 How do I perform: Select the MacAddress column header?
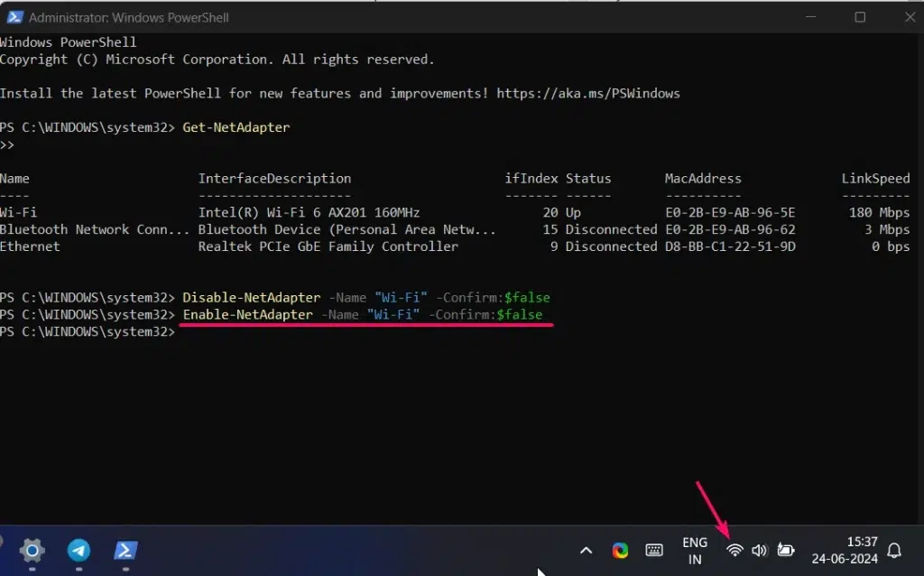tap(703, 178)
